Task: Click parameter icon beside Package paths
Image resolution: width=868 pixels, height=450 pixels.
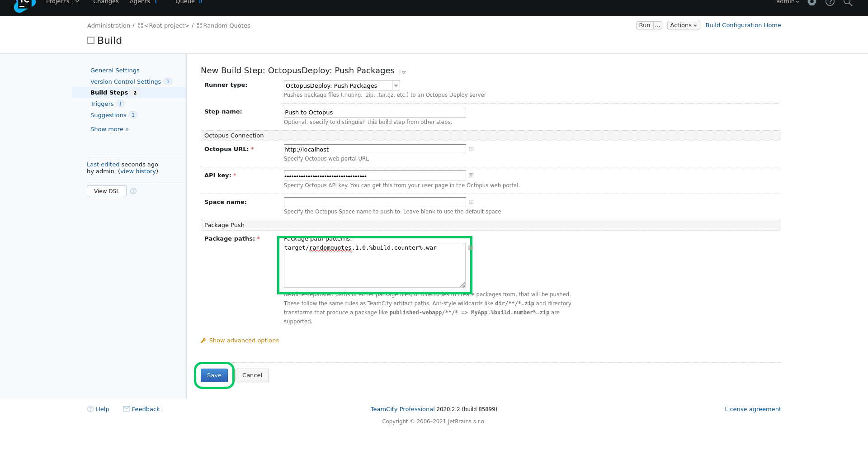Action: click(471, 248)
